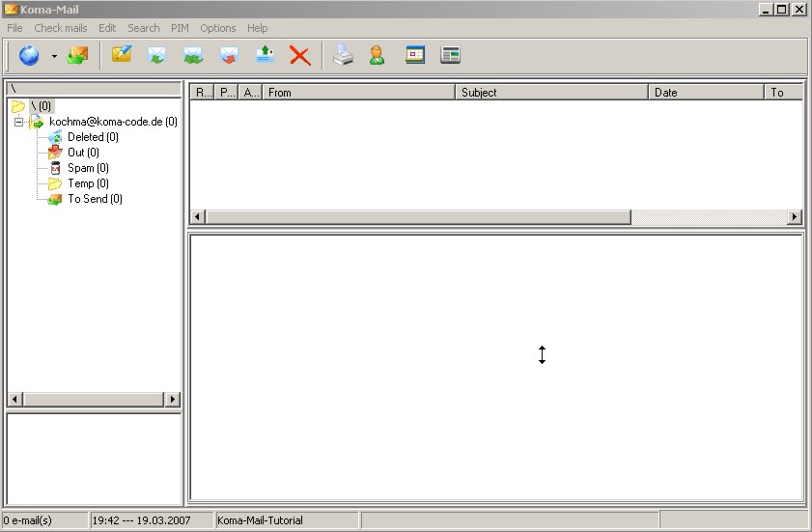The image size is (812, 532).
Task: Click the folder tree scrollbar left arrow
Action: 15,400
